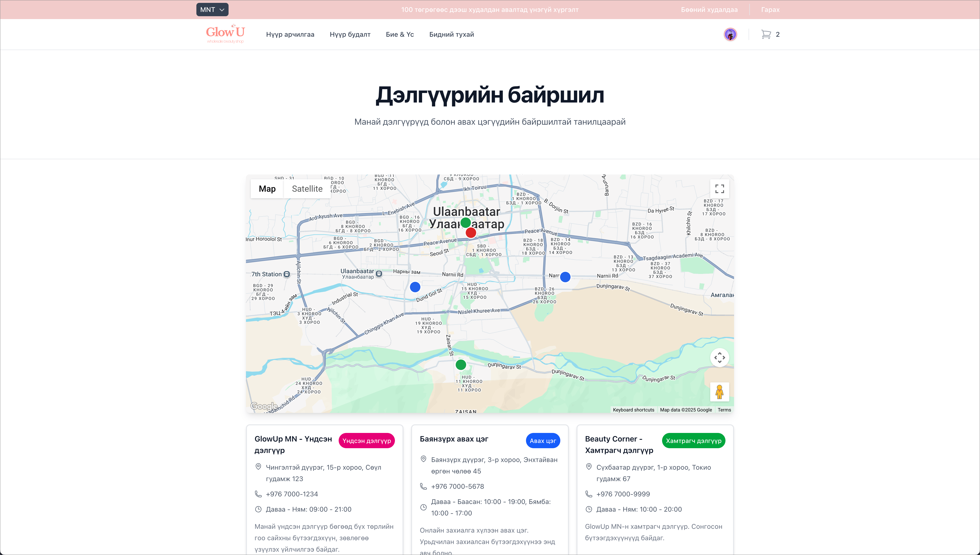
Task: Click the map camera controls button
Action: 719,358
